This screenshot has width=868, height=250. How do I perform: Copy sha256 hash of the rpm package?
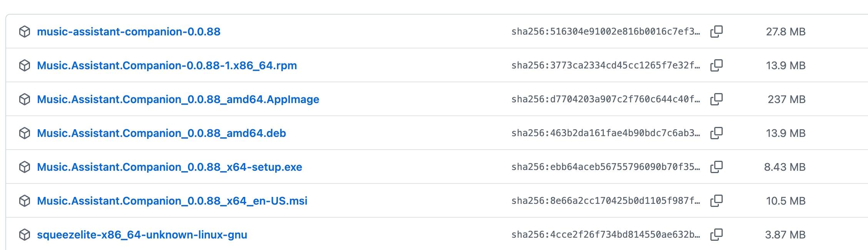point(717,65)
